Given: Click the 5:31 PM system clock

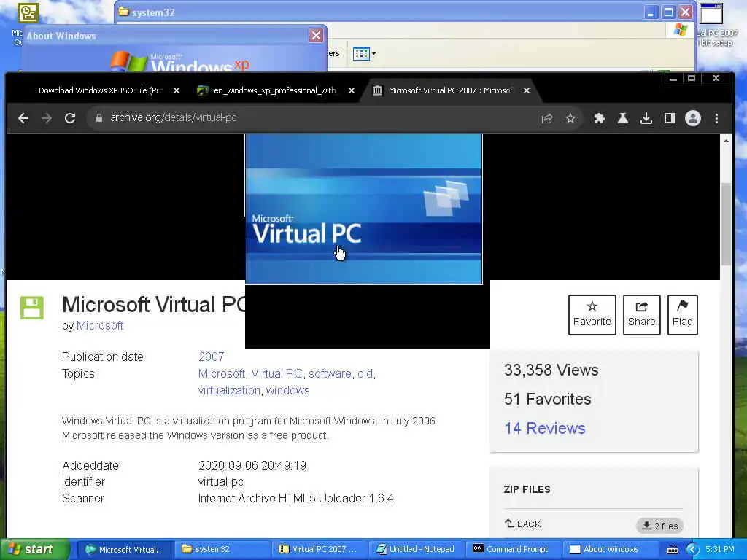Looking at the screenshot, I should click(720, 550).
